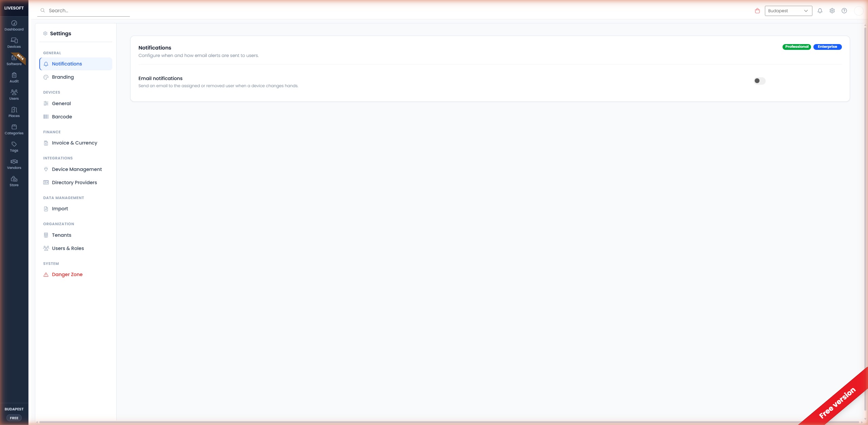Open the help icon near the avatar
868x425 pixels.
tap(844, 11)
